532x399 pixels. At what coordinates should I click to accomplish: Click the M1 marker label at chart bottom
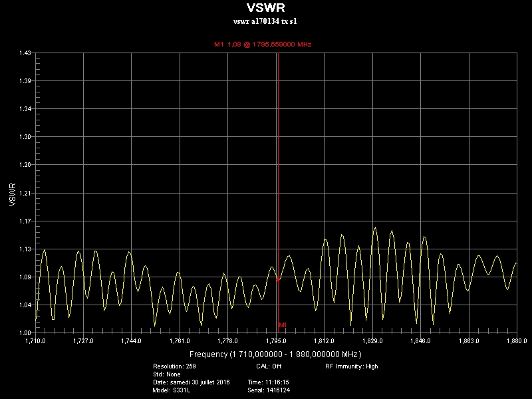pyautogui.click(x=283, y=325)
